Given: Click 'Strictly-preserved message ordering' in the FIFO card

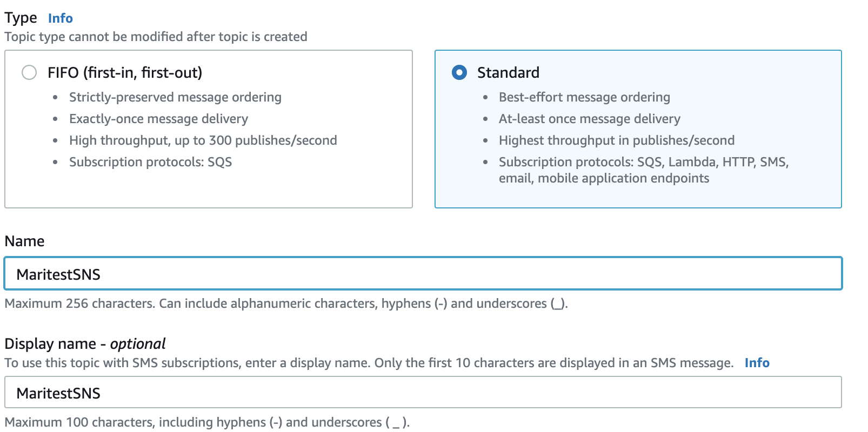Looking at the screenshot, I should pos(175,97).
